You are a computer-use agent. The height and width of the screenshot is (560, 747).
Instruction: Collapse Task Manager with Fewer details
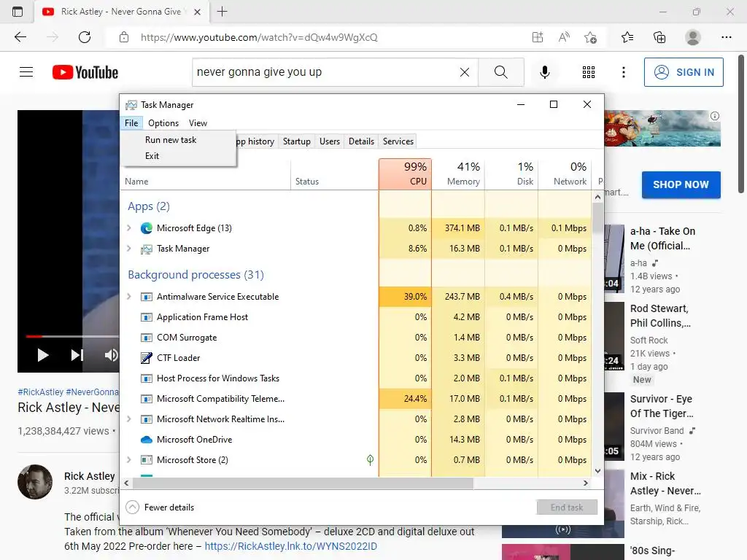(x=160, y=507)
